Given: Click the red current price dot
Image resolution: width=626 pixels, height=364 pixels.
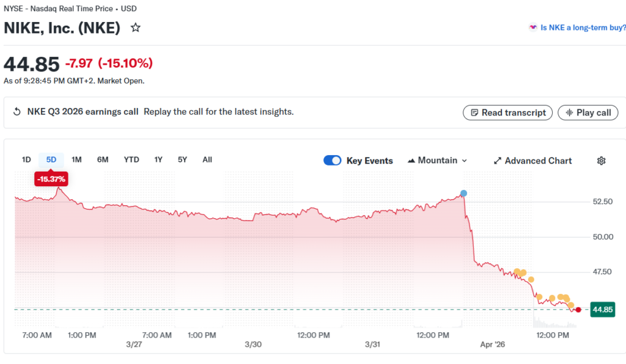Looking at the screenshot, I should point(578,310).
